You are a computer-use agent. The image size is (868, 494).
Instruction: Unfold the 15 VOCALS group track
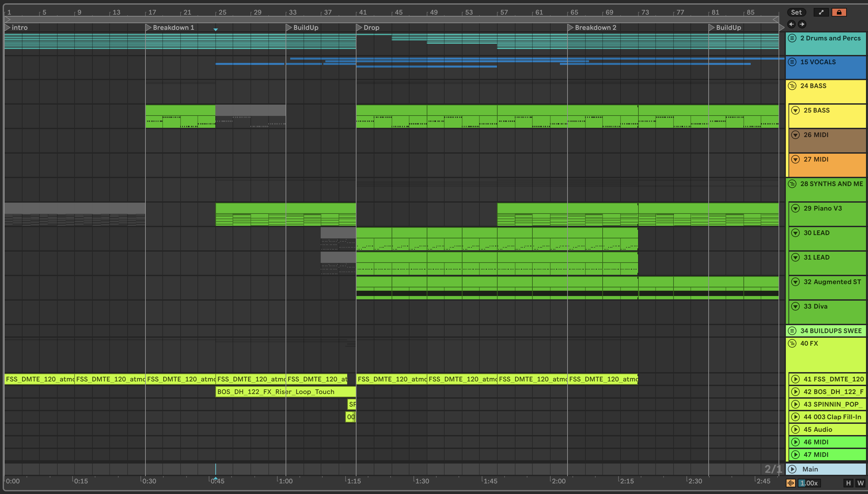pos(792,62)
